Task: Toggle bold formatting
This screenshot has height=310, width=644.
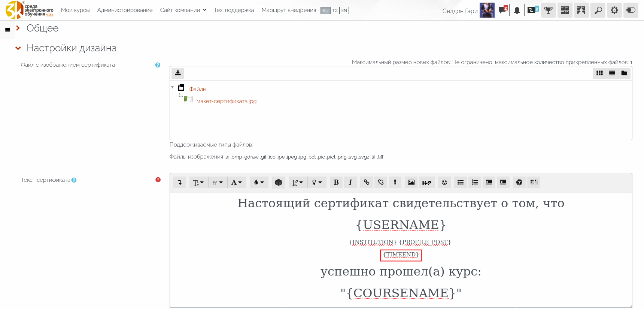Action: [336, 182]
